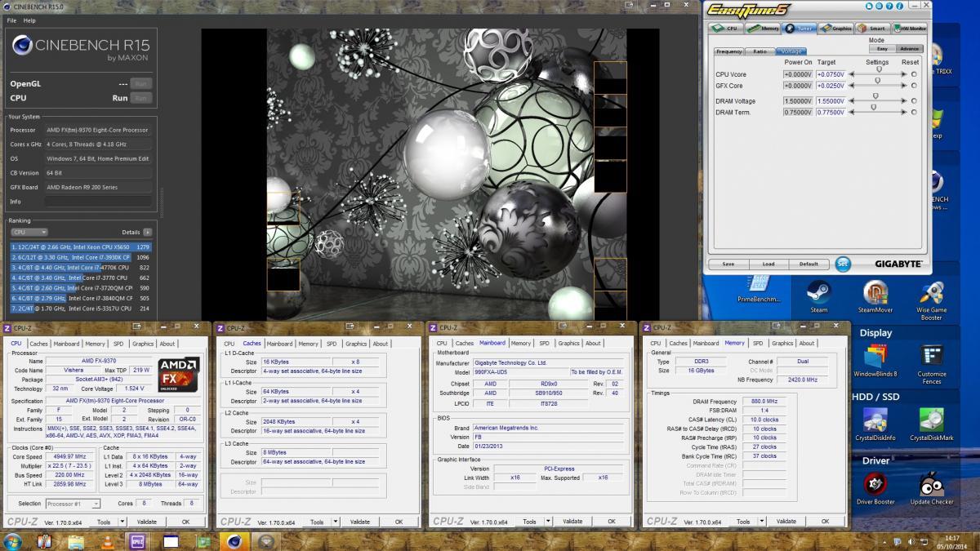Click Validate in the CPU-Z Memory window
This screenshot has width=980, height=551.
pyautogui.click(x=786, y=522)
